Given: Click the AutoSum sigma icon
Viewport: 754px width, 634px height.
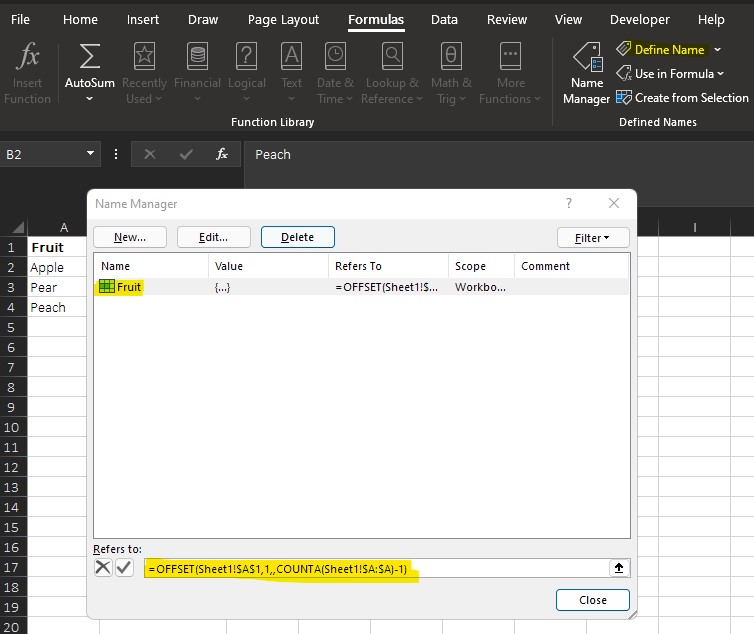Looking at the screenshot, I should point(89,56).
